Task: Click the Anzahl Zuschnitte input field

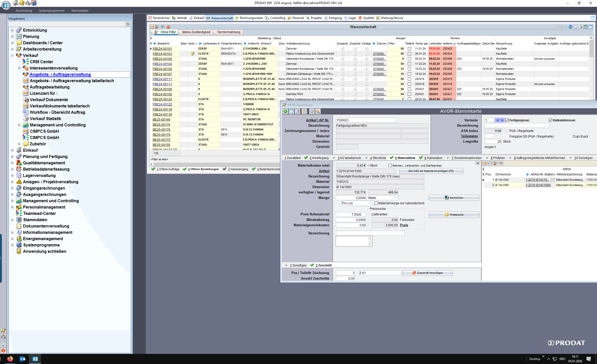Action: (345, 279)
